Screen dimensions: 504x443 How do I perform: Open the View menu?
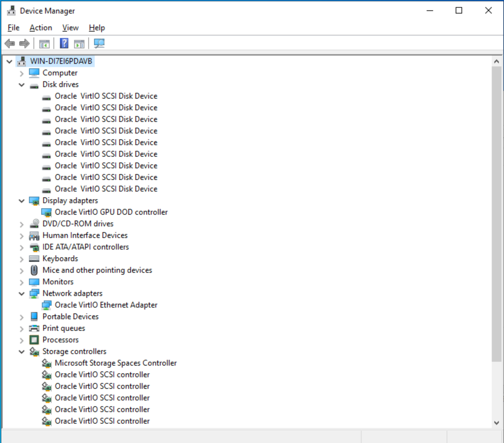pyautogui.click(x=70, y=27)
